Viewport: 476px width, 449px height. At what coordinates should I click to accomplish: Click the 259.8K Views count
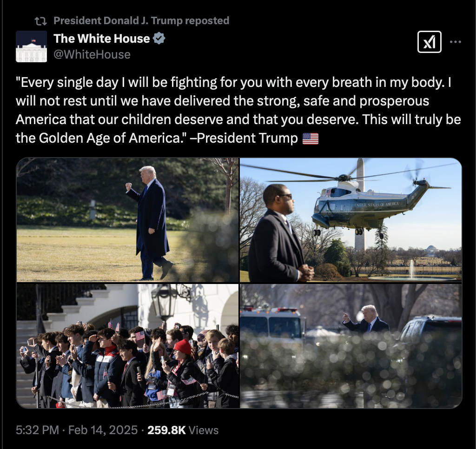[183, 430]
